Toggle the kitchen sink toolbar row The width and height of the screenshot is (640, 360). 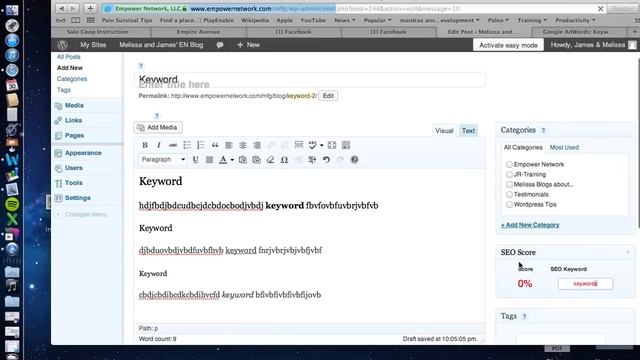point(346,145)
